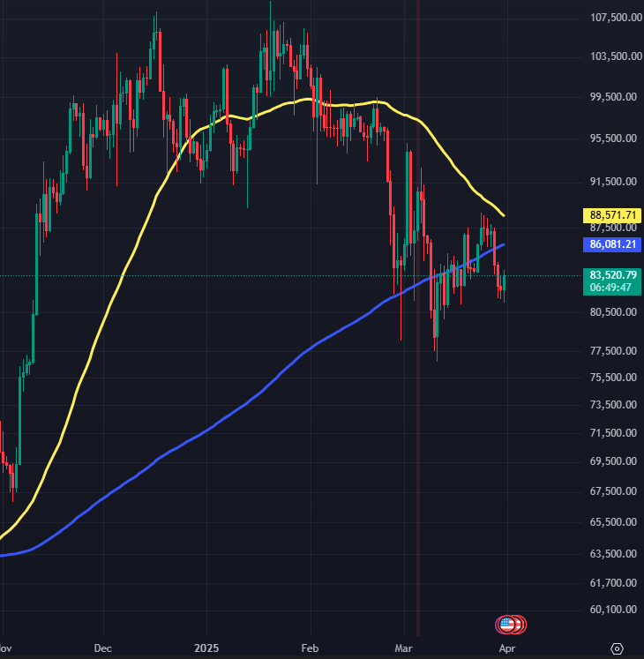Click the 61,700.00 price axis label
This screenshot has width=644, height=659.
tap(613, 583)
